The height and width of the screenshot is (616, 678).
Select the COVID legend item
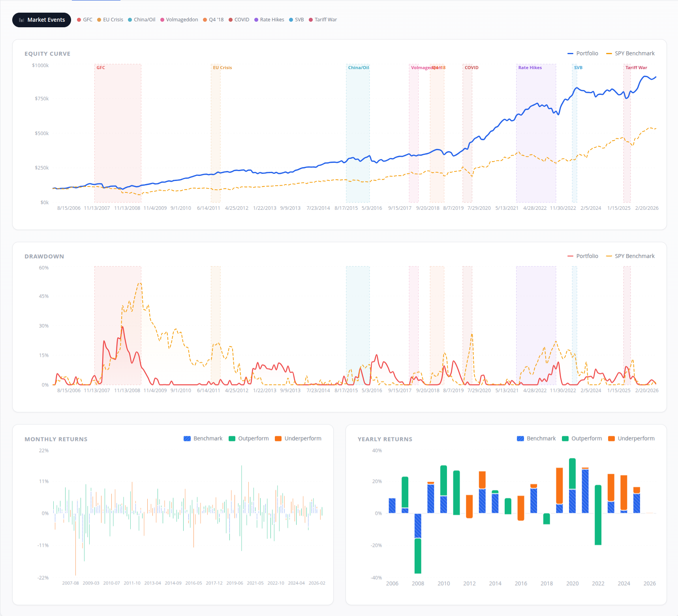click(239, 20)
